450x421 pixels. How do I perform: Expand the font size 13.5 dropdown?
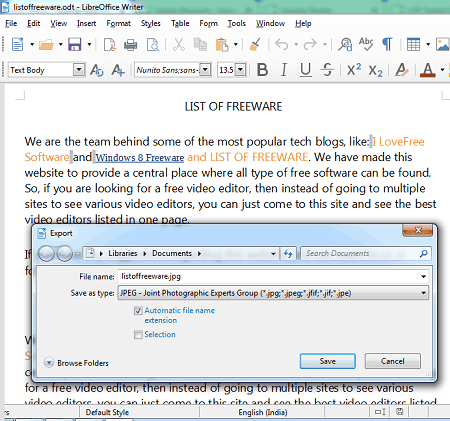pos(240,70)
